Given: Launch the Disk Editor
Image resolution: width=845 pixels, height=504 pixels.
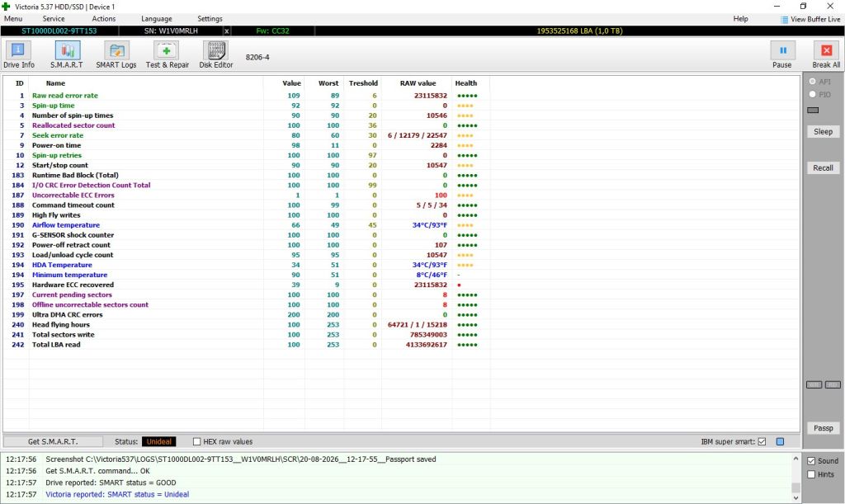Looking at the screenshot, I should coord(215,55).
